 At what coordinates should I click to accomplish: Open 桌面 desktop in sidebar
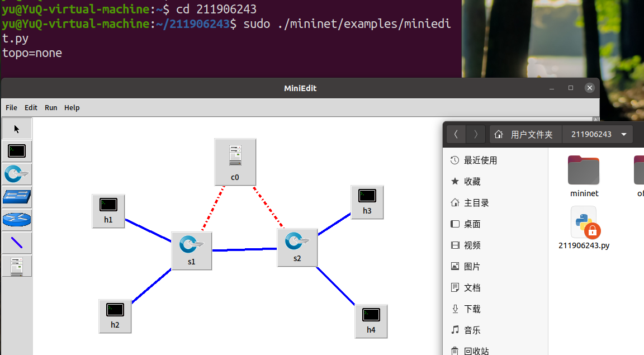(x=495, y=224)
